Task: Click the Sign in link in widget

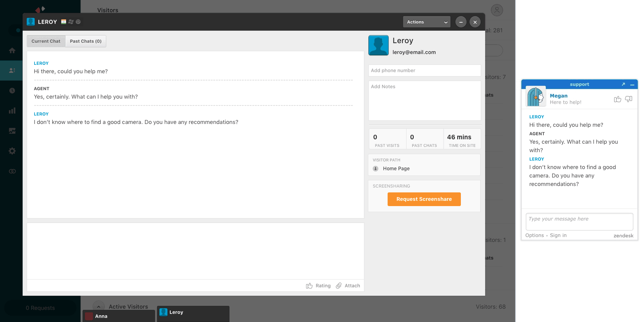Action: pyautogui.click(x=558, y=235)
